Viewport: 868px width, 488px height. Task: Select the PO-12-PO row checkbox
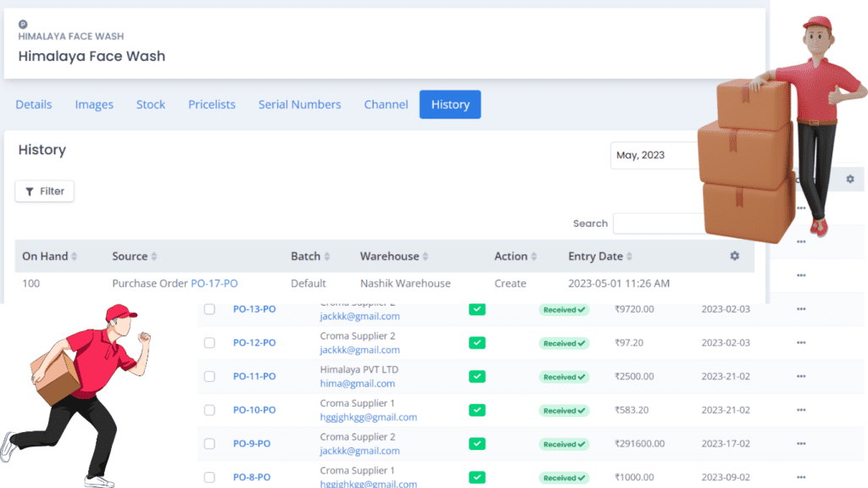tap(209, 343)
